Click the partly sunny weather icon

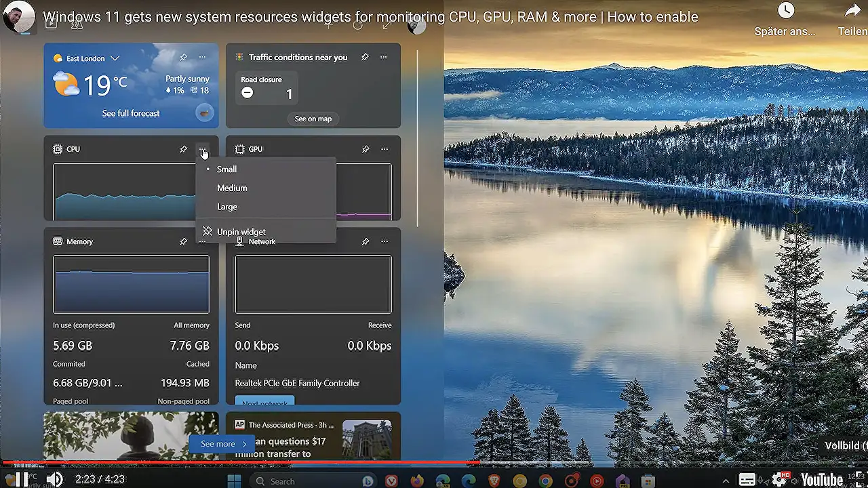point(66,85)
